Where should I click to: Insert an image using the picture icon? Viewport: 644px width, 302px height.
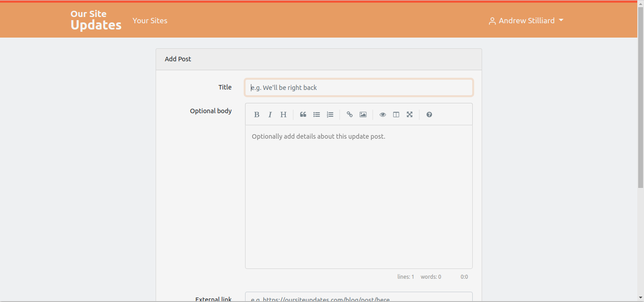pos(363,115)
